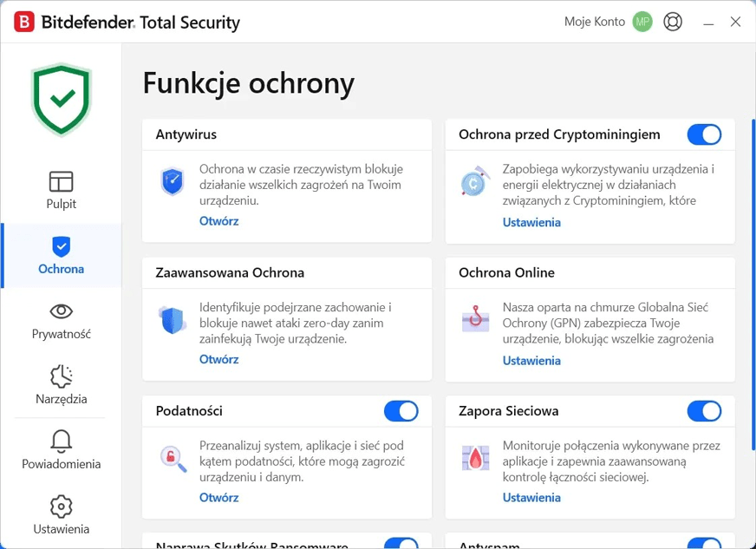Click the Zaawansowana Ochrona shield icon

(173, 320)
